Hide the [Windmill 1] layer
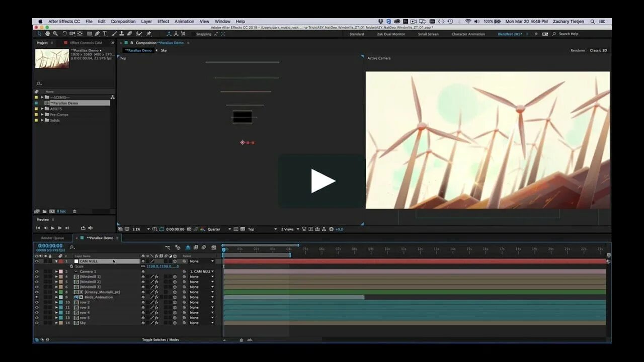The height and width of the screenshot is (362, 644). pyautogui.click(x=36, y=277)
